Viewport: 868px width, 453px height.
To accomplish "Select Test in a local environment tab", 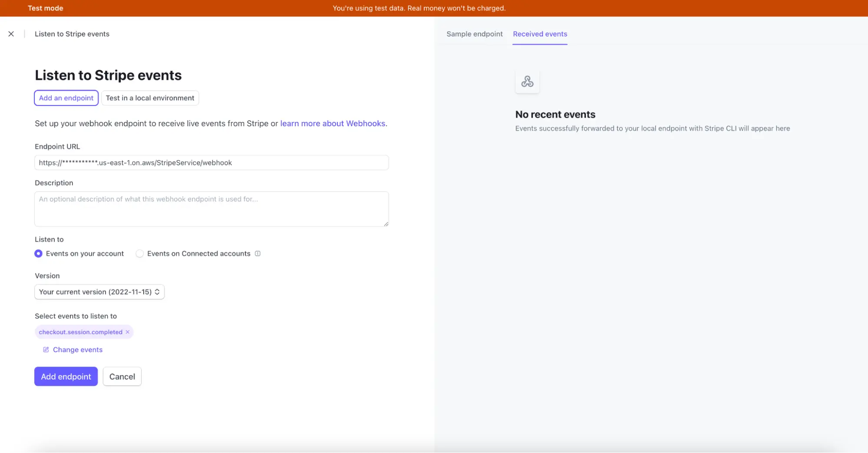I will point(150,98).
